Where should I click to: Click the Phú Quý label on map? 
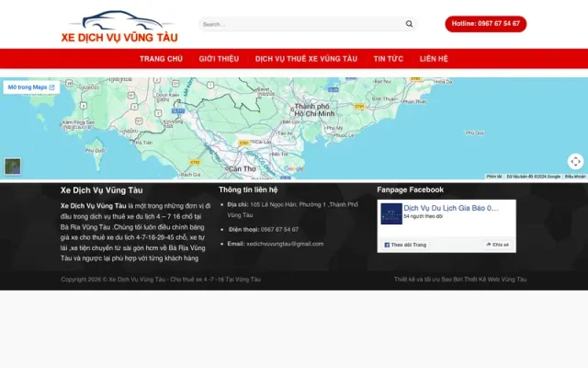tap(474, 132)
